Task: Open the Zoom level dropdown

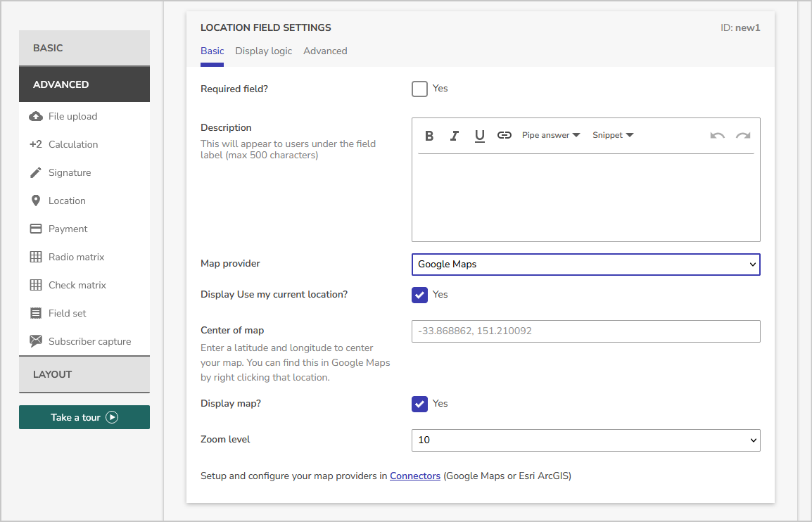Action: click(585, 440)
